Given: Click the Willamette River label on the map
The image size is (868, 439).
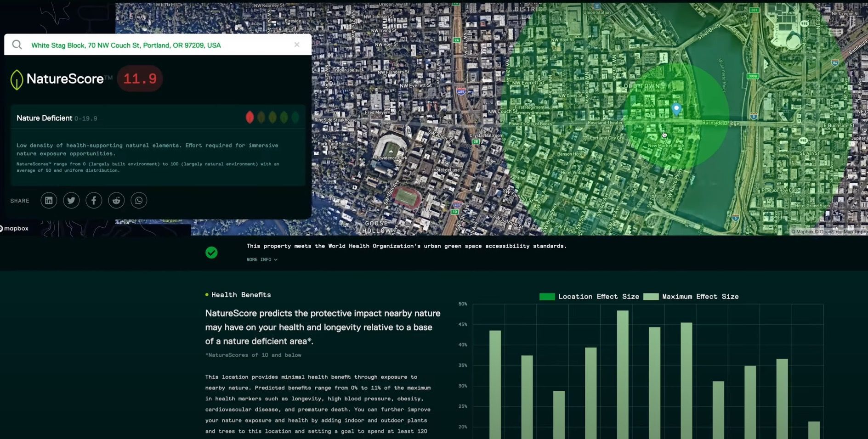Looking at the screenshot, I should [x=723, y=74].
